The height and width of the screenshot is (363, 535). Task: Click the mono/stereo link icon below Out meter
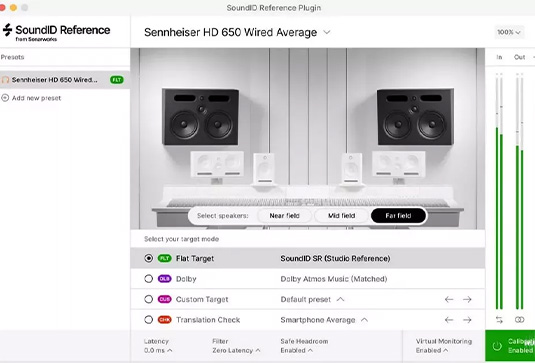click(x=519, y=320)
